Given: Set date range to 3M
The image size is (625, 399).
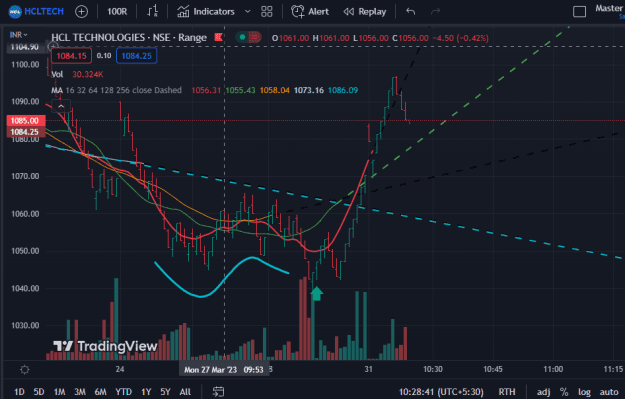Looking at the screenshot, I should pyautogui.click(x=80, y=392).
